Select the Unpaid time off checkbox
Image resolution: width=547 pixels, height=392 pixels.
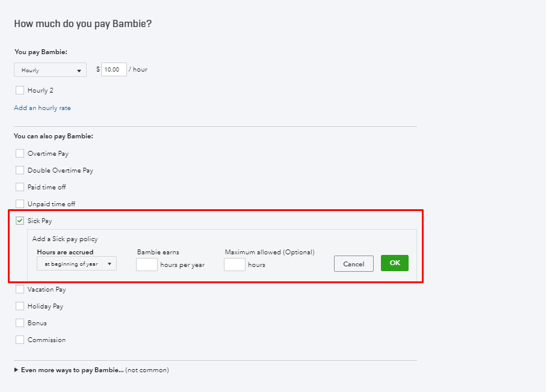pos(20,204)
